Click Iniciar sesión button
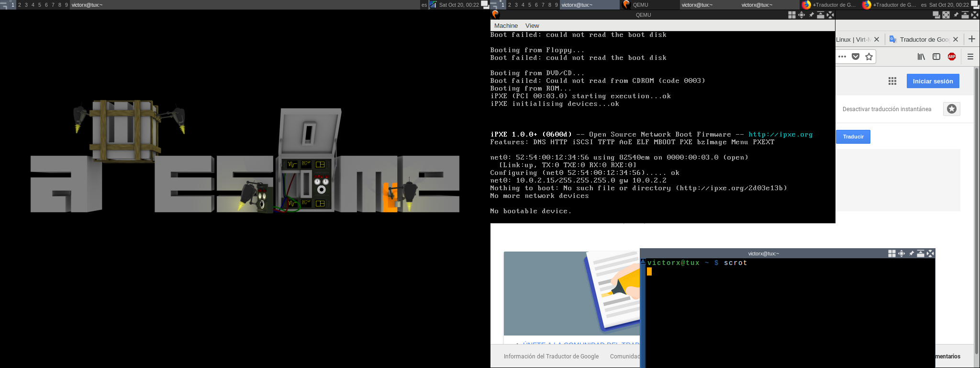The image size is (980, 368). pos(933,81)
